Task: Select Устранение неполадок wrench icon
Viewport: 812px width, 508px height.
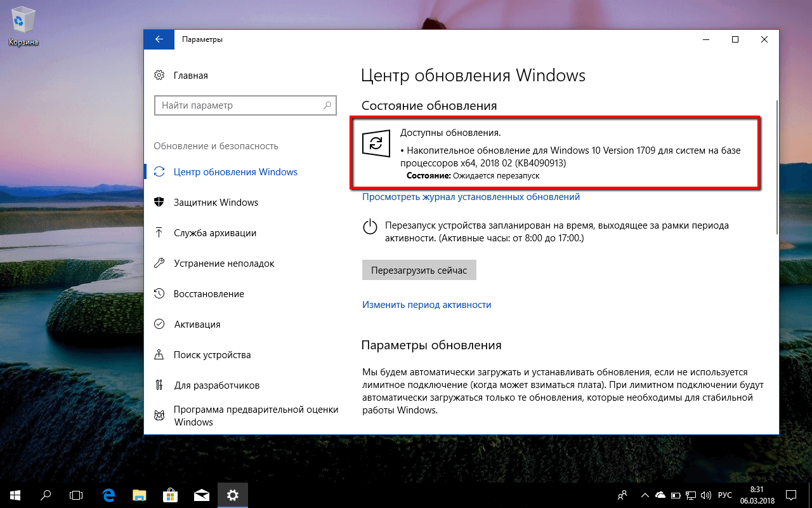Action: tap(159, 263)
